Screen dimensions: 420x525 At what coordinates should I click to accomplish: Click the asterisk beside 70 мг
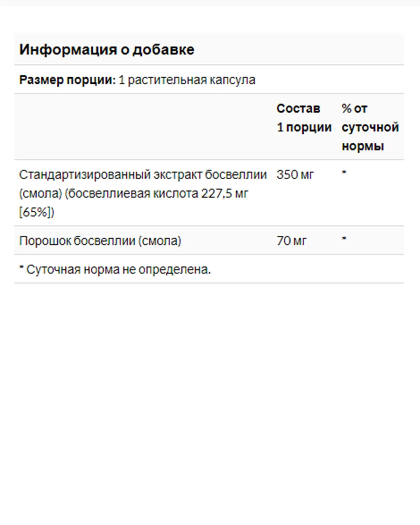[x=344, y=238]
